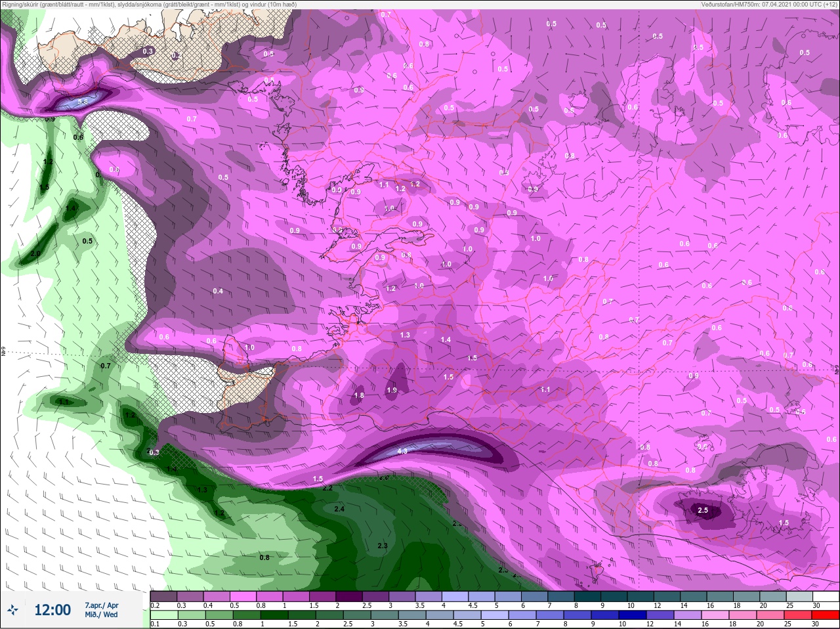Click the '7.apr./Apr Mið./Wed' date label

[x=102, y=610]
